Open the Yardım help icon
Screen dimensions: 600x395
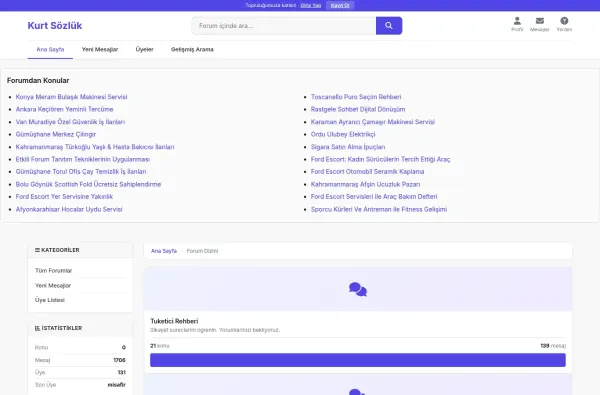[564, 24]
